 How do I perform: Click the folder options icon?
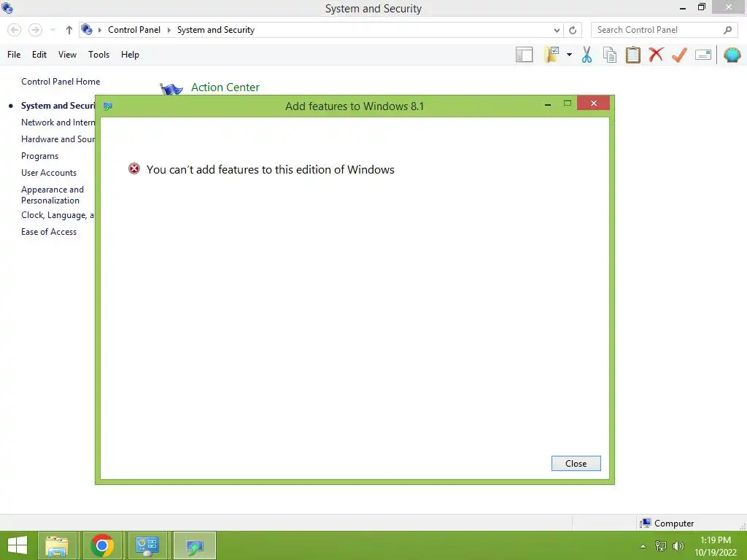551,55
